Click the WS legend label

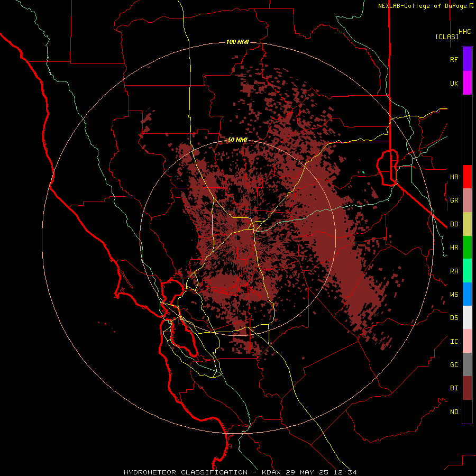click(x=454, y=295)
